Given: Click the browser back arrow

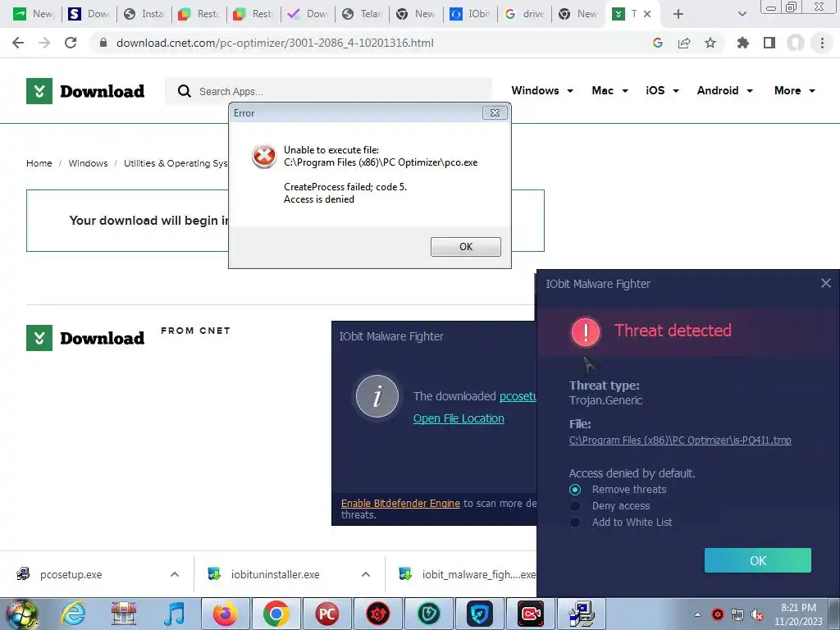Looking at the screenshot, I should [x=18, y=43].
